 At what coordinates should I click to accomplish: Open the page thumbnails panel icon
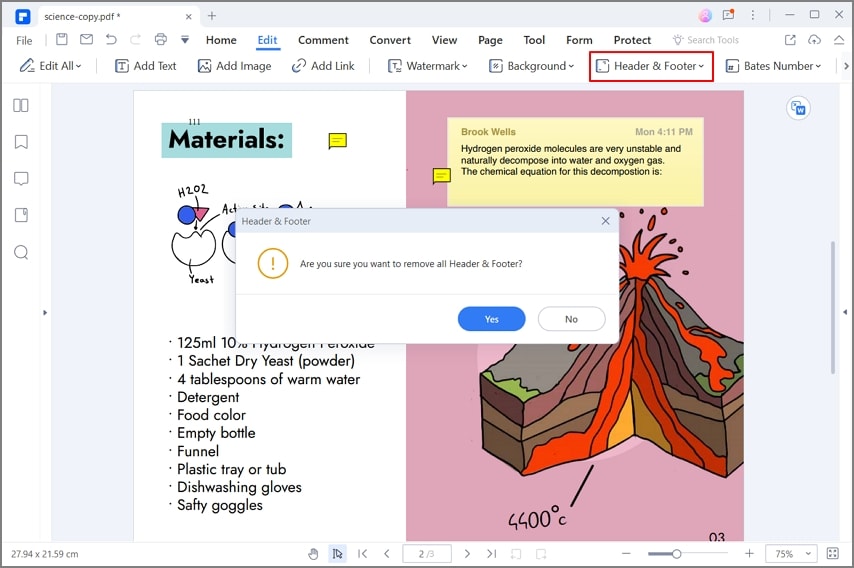[21, 105]
